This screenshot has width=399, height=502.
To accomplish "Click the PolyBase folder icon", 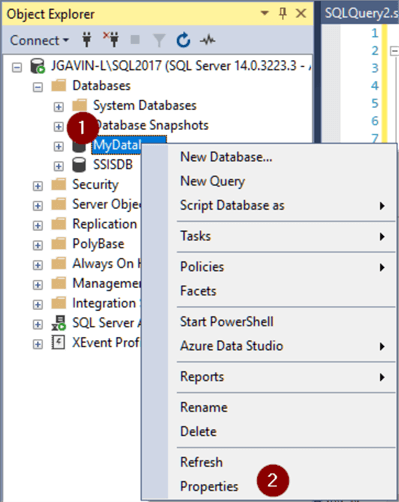I will [x=59, y=243].
